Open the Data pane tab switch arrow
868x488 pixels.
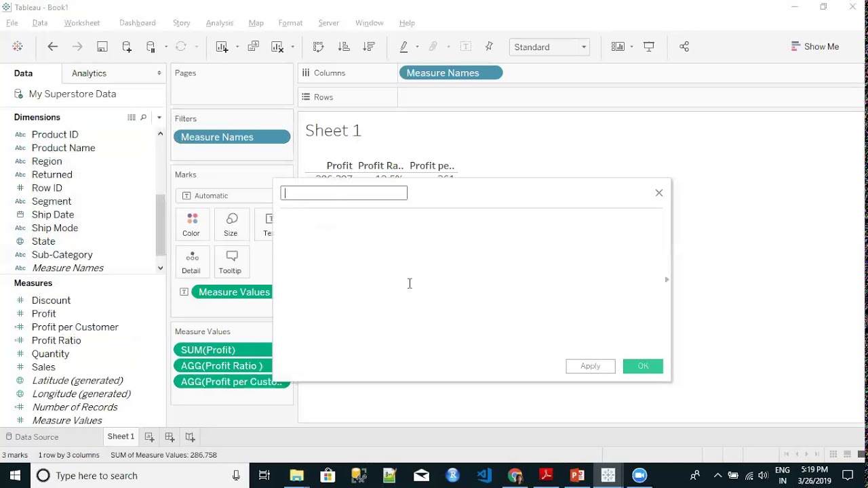159,73
